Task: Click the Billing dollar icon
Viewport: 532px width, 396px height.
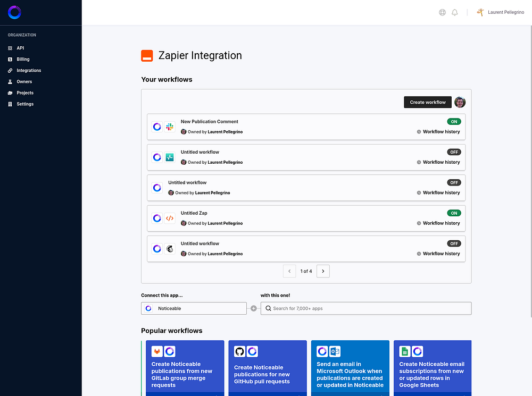Action: point(10,60)
